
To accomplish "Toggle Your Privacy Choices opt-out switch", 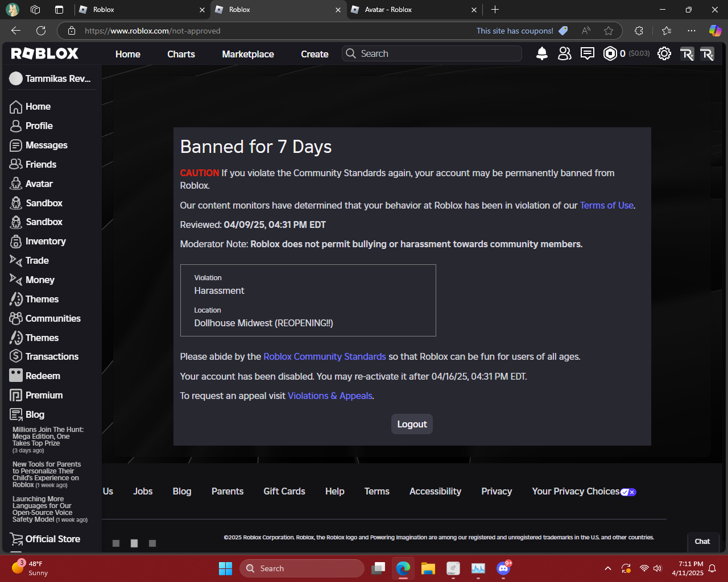I will coord(628,492).
